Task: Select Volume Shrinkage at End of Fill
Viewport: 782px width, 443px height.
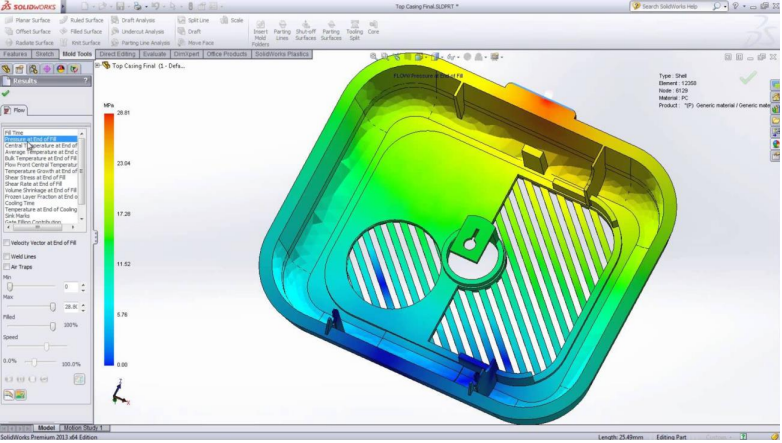Action: point(40,191)
